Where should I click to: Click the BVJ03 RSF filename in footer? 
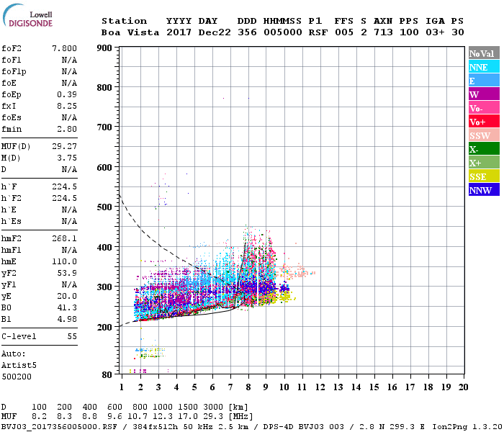coord(55,426)
